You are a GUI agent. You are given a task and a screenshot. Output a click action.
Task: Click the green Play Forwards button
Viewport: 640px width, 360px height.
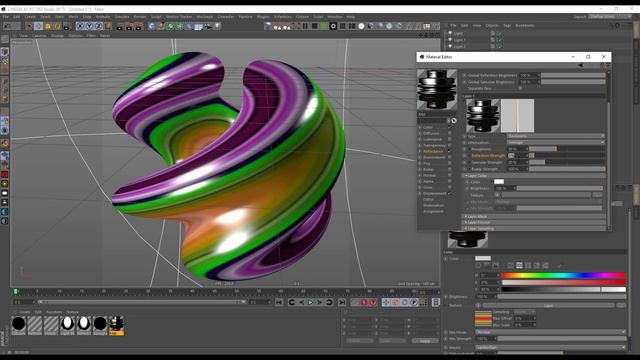[x=311, y=302]
